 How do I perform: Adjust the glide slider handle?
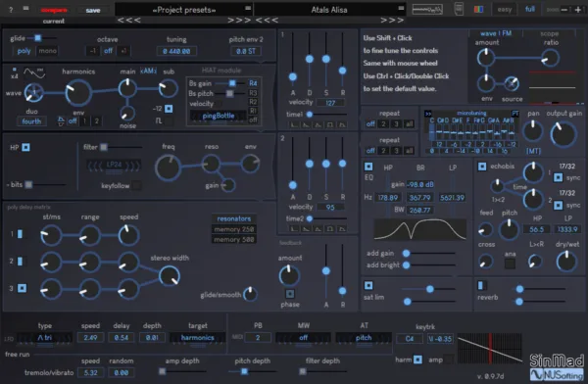coord(37,38)
